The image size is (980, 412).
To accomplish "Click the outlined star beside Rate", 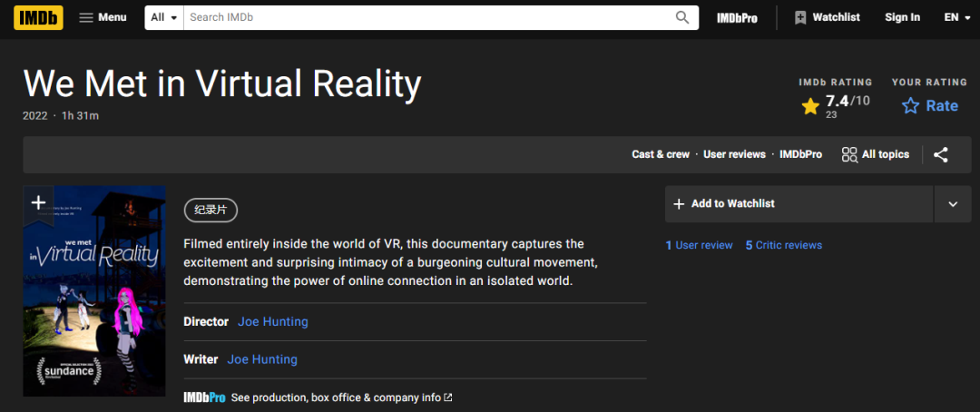I will (x=911, y=106).
